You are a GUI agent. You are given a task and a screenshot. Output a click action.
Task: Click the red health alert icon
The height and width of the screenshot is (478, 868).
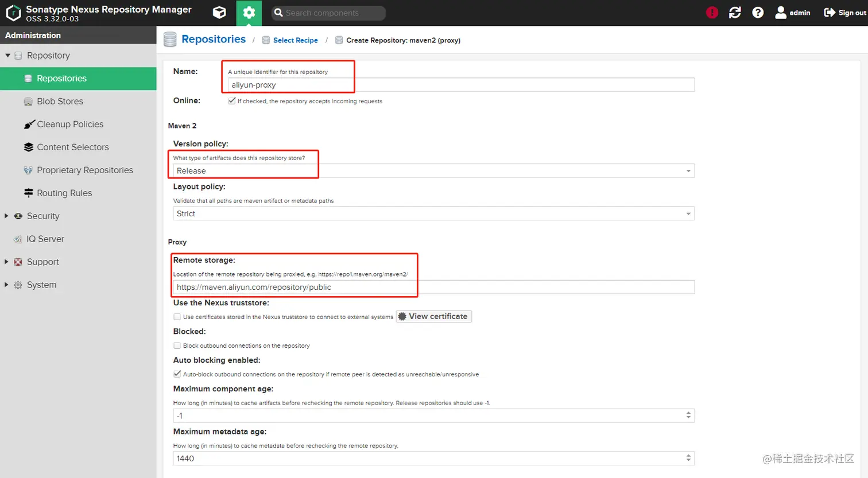coord(712,13)
